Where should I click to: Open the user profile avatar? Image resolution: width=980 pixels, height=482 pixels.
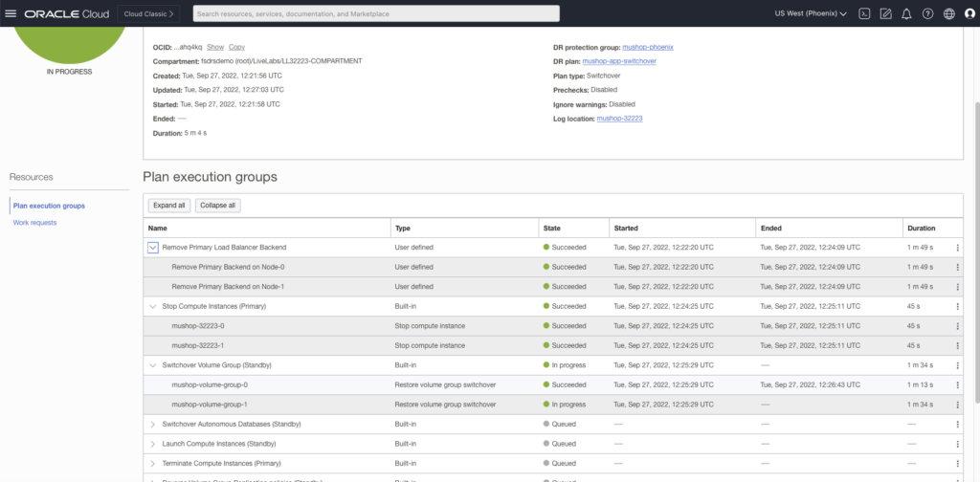[969, 13]
